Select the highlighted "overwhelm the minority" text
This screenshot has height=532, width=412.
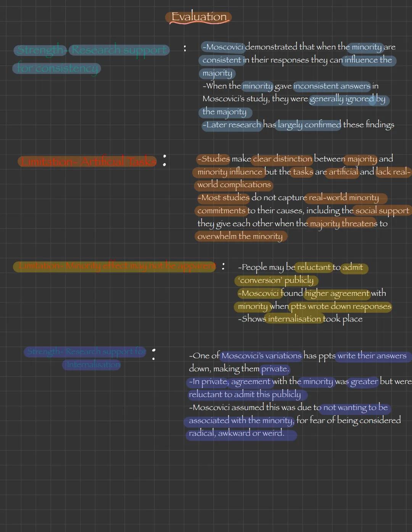tap(240, 236)
